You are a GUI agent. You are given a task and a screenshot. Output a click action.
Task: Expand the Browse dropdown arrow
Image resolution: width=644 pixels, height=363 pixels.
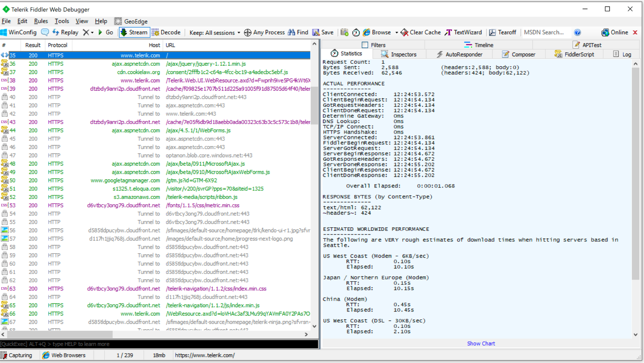click(x=397, y=33)
